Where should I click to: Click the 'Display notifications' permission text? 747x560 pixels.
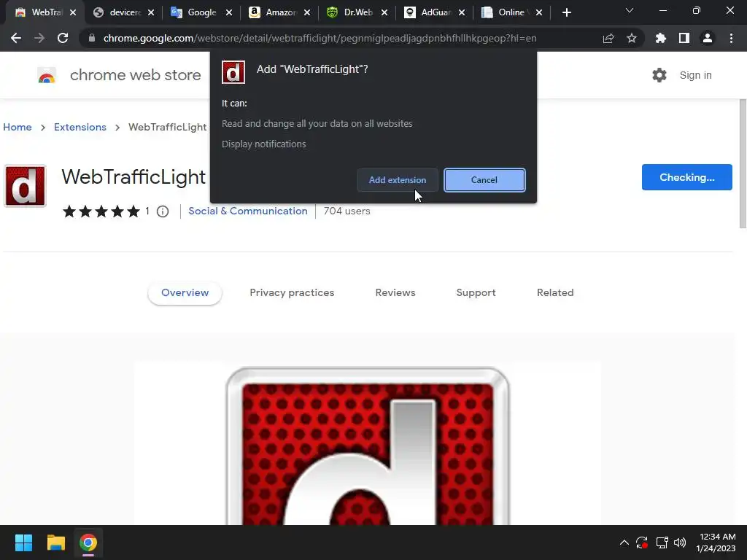264,144
